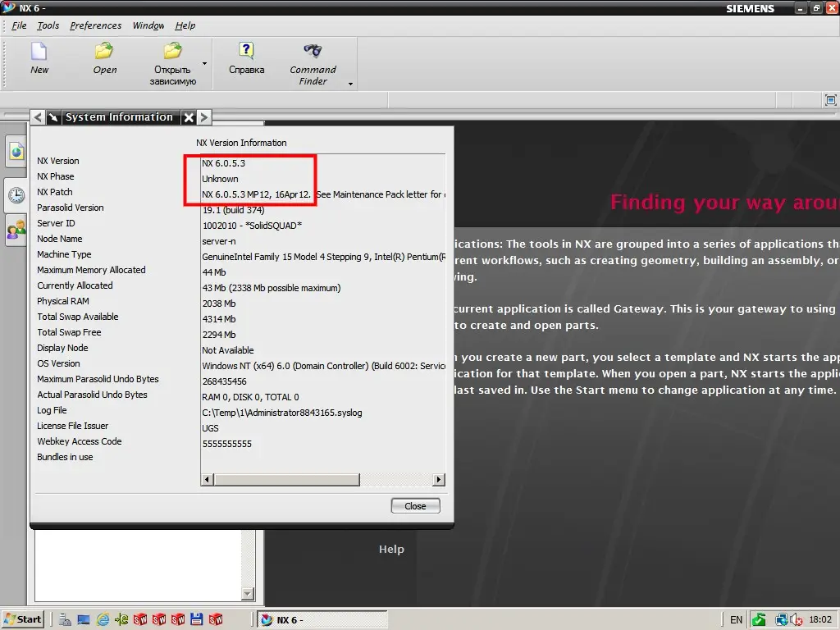Select the Webkey Access Code label

pos(80,441)
